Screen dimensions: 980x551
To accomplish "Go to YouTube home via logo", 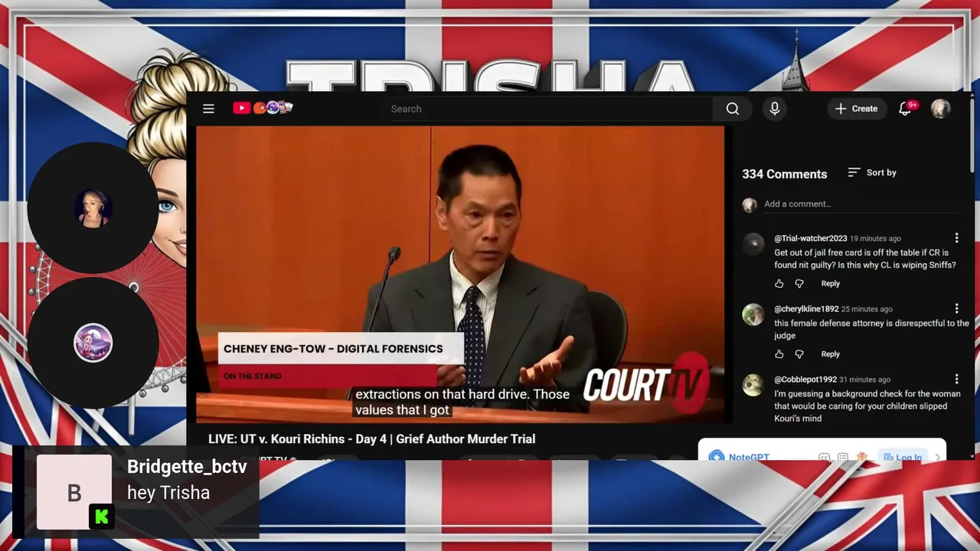I will coord(263,108).
